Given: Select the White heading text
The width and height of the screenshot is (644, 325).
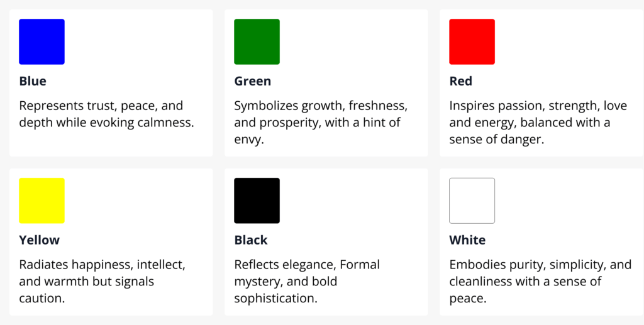Looking at the screenshot, I should point(467,240).
